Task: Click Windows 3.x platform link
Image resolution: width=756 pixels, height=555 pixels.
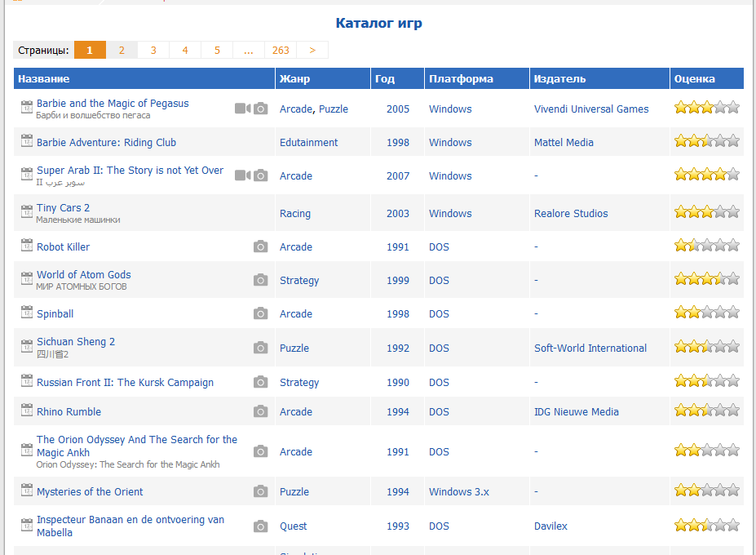Action: pos(459,492)
